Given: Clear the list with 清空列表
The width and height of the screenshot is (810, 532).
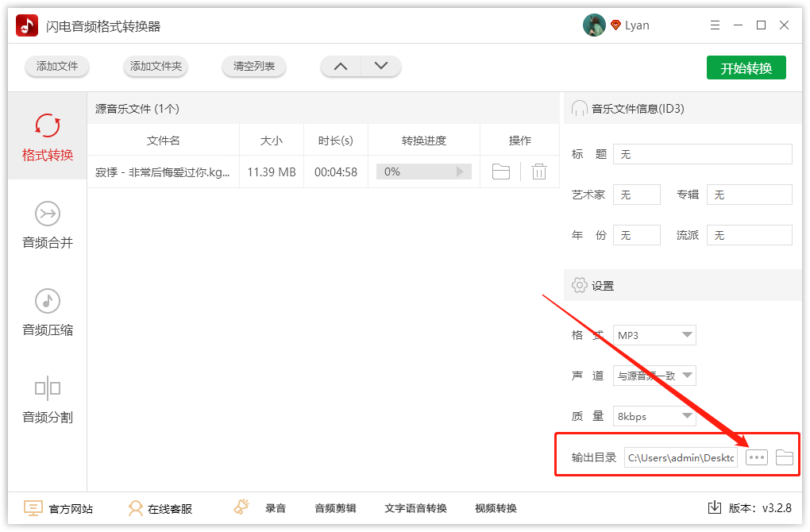Looking at the screenshot, I should (x=253, y=67).
